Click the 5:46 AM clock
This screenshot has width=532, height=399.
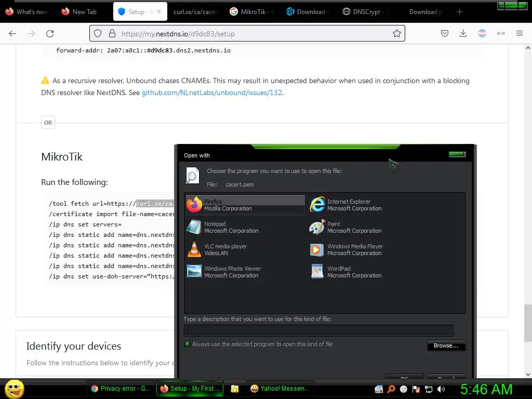pos(486,389)
